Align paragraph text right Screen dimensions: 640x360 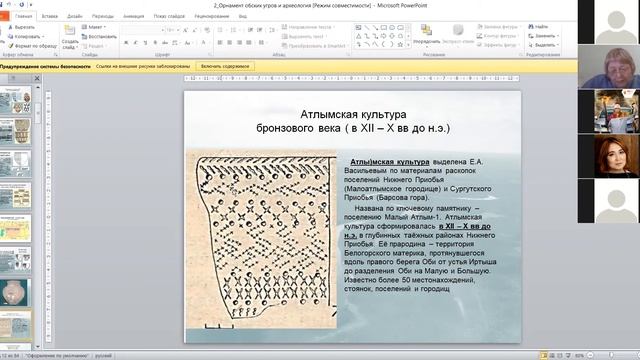coord(240,42)
